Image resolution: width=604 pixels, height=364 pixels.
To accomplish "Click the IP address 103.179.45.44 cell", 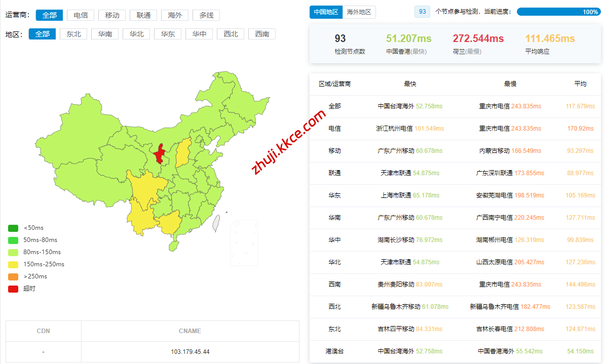I will click(190, 351).
